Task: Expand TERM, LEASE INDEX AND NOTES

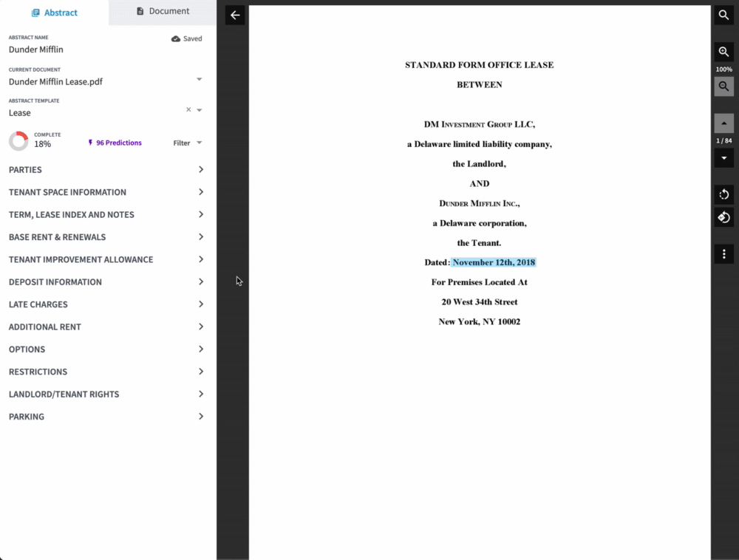Action: point(106,214)
